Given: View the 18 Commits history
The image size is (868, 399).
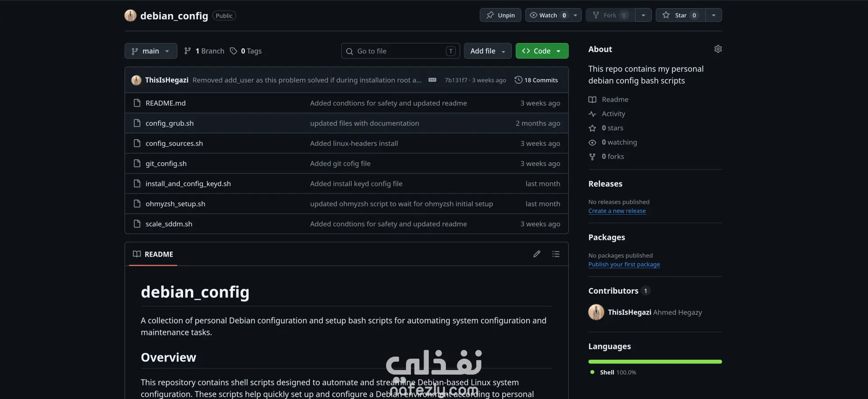Looking at the screenshot, I should (537, 80).
